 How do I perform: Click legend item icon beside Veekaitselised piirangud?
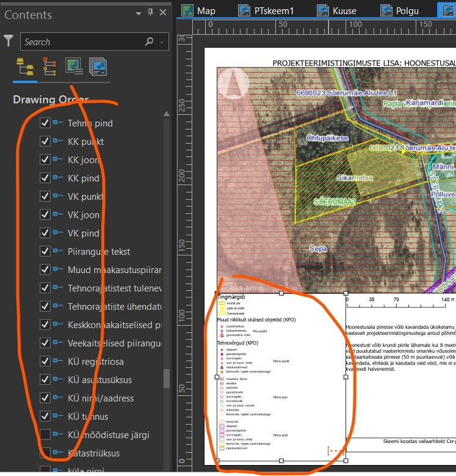point(58,342)
